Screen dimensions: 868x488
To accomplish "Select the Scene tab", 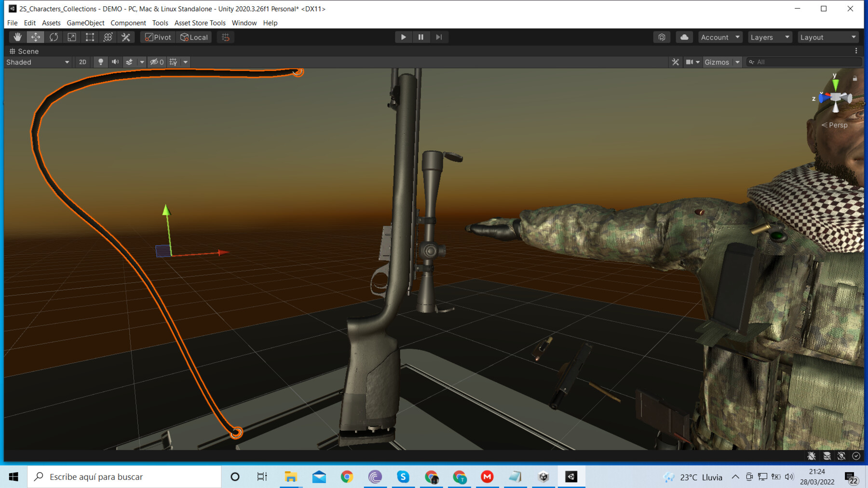I will point(24,51).
